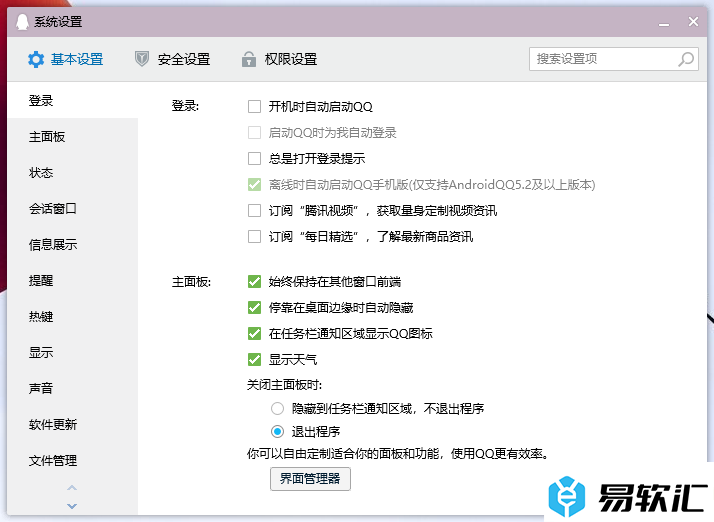Click the 你可以自由定制适合你的面板 description text

(399, 454)
